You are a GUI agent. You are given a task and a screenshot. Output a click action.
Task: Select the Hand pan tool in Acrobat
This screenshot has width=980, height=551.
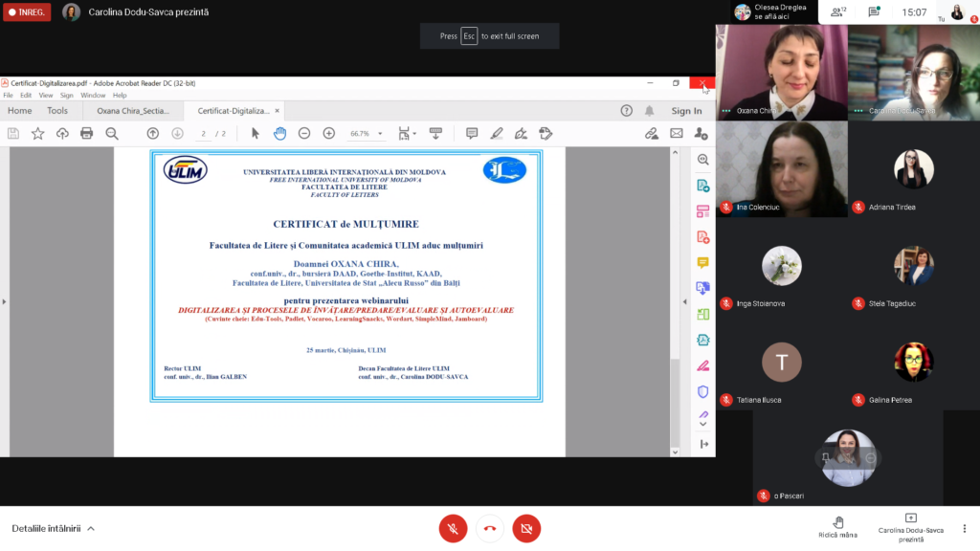[x=279, y=133]
